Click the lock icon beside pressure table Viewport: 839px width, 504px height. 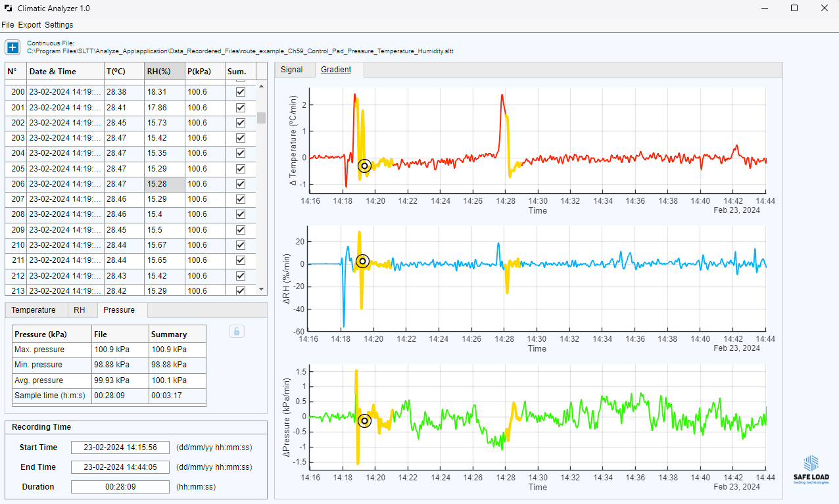click(237, 331)
